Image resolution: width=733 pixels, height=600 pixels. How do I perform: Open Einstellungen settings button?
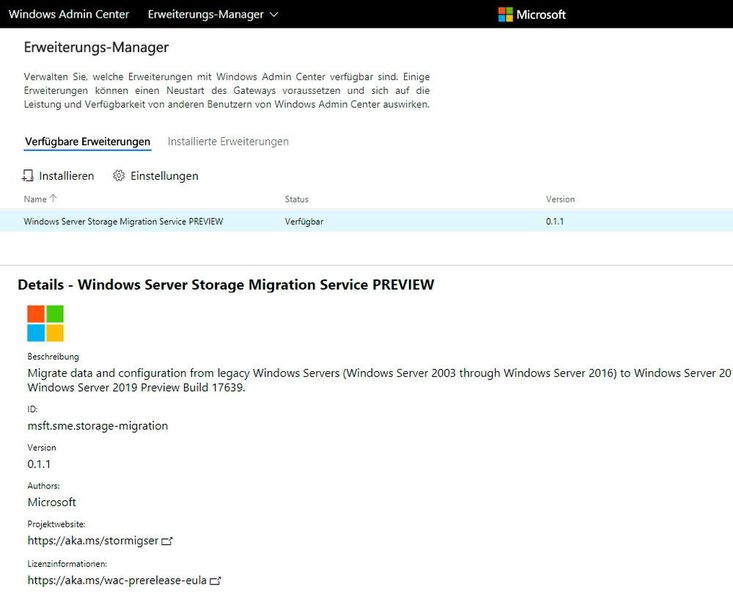156,176
